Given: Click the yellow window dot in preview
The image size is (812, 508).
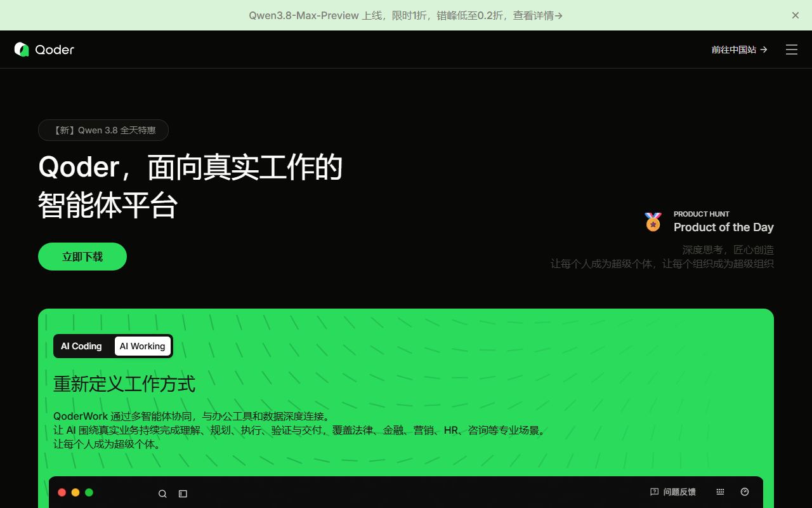Looking at the screenshot, I should 75,492.
